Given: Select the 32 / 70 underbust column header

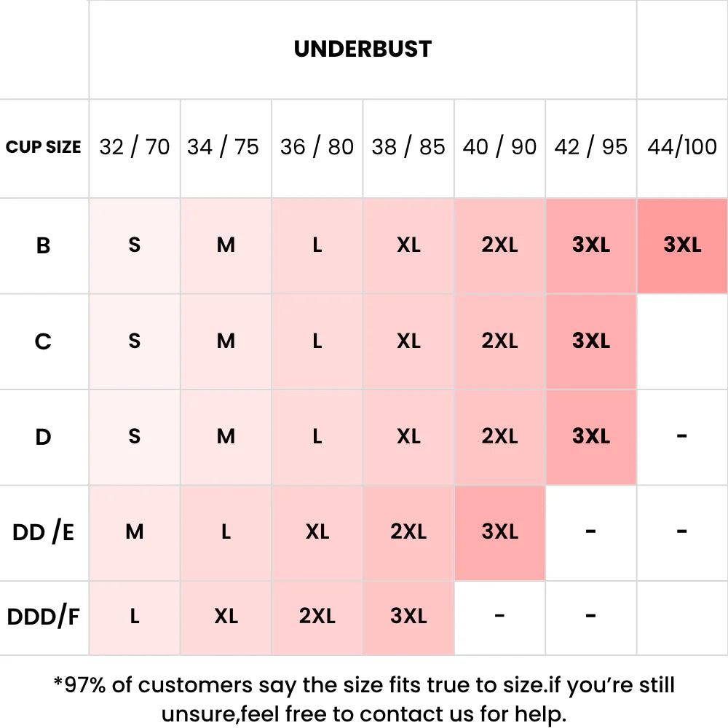Looking at the screenshot, I should click(135, 147).
